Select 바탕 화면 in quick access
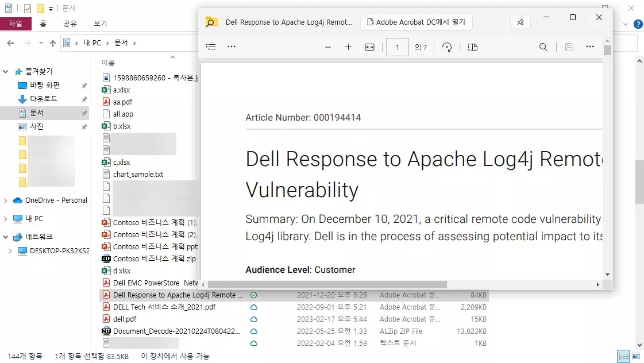 [44, 85]
